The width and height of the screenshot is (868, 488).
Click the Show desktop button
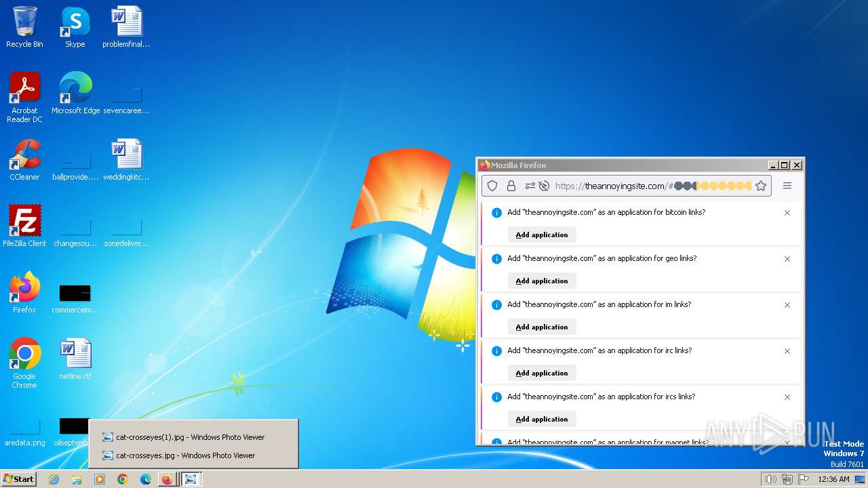[x=861, y=479]
